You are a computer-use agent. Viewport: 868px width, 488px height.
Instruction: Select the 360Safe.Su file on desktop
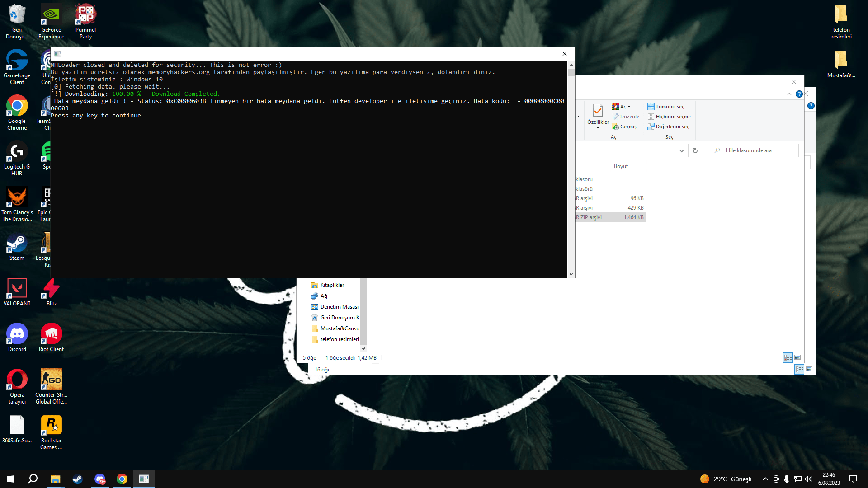(17, 429)
